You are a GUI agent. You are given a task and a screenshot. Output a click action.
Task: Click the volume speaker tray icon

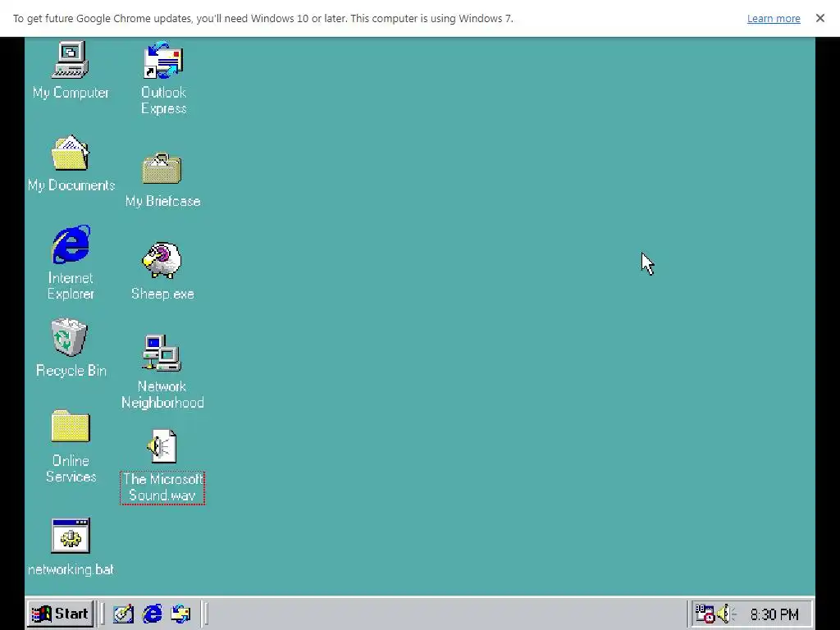click(725, 614)
